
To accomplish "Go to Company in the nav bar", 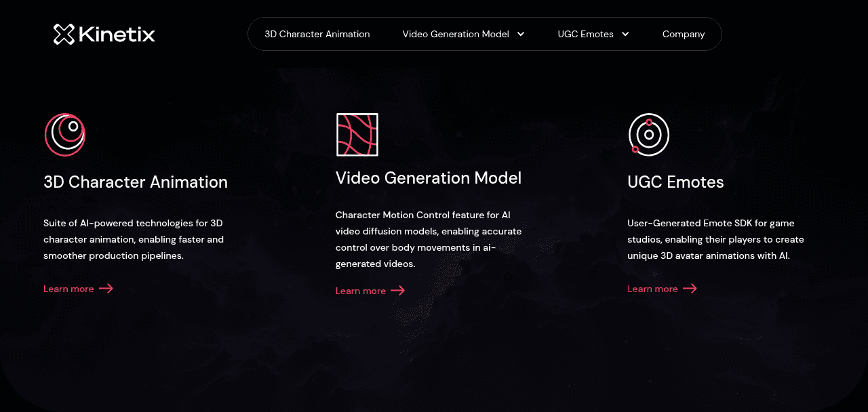I will [x=684, y=34].
